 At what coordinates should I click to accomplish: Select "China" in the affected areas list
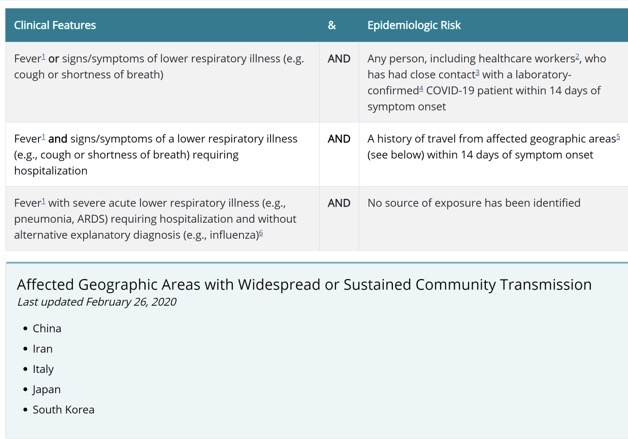[x=47, y=328]
